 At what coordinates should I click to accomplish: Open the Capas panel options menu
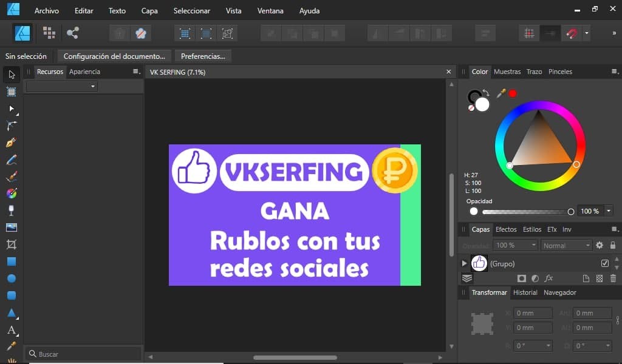tap(615, 229)
